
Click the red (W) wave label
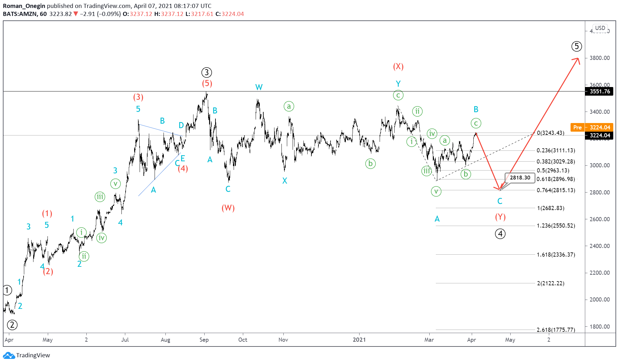point(228,208)
